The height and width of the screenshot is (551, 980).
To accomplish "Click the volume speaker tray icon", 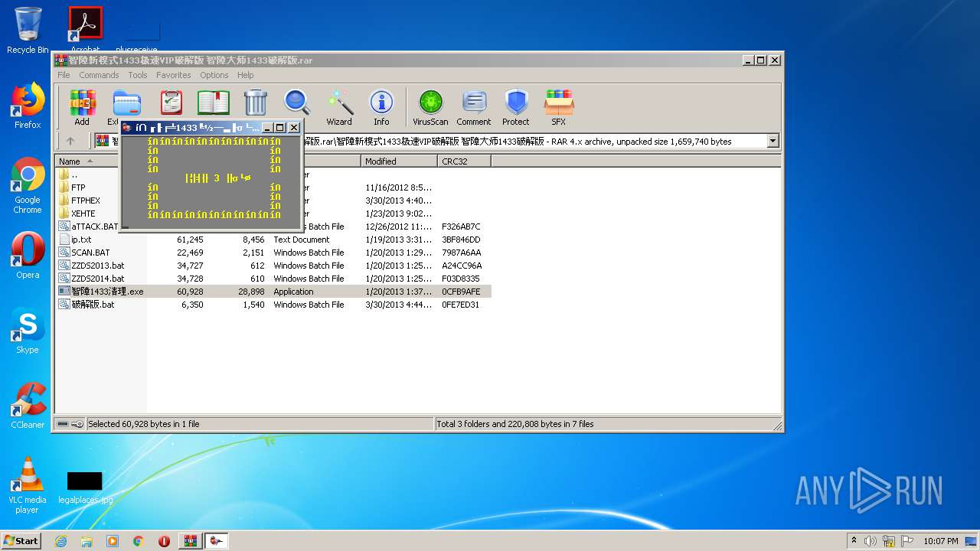I will click(x=871, y=541).
